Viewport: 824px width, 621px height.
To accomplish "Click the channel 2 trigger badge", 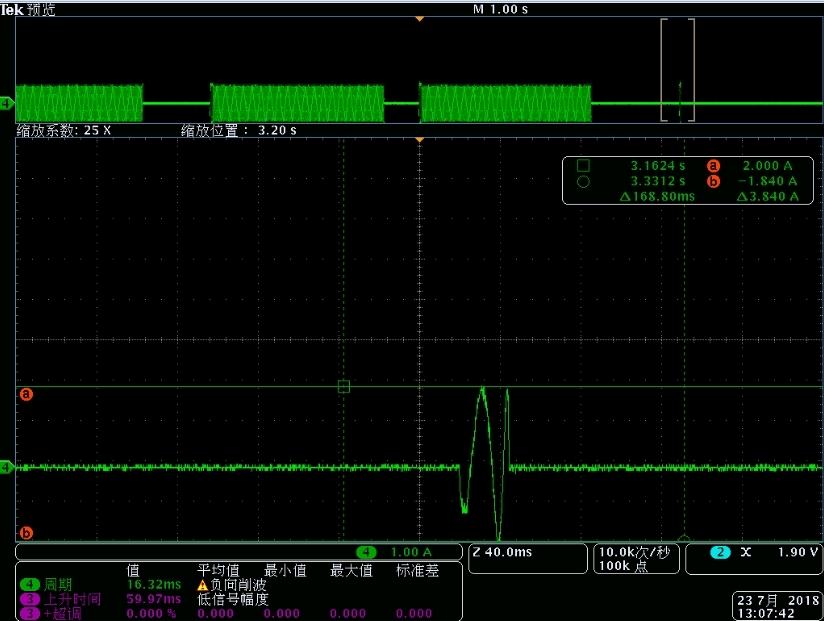I will [x=720, y=552].
